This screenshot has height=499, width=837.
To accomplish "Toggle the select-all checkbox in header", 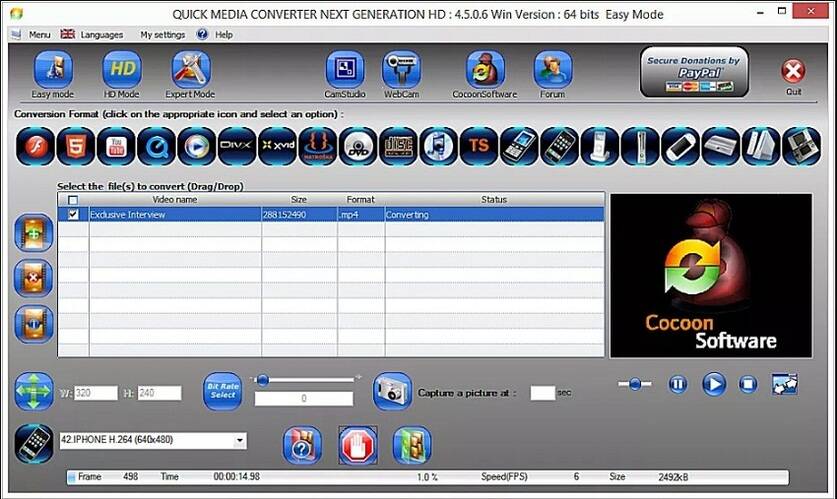I will (73, 200).
